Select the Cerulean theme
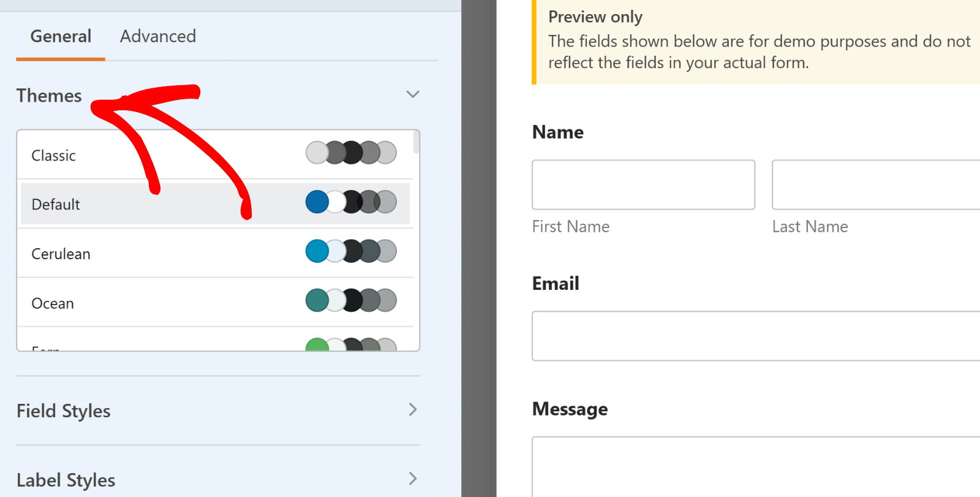Image resolution: width=980 pixels, height=497 pixels. tap(123, 253)
